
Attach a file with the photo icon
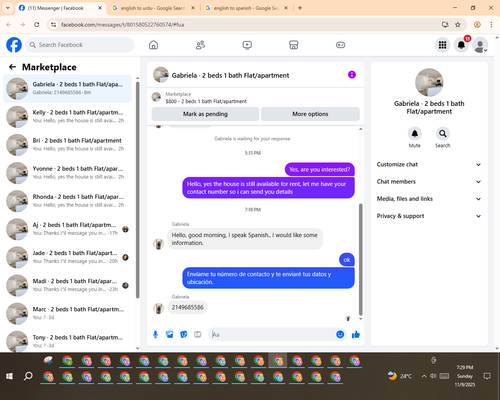(x=170, y=334)
